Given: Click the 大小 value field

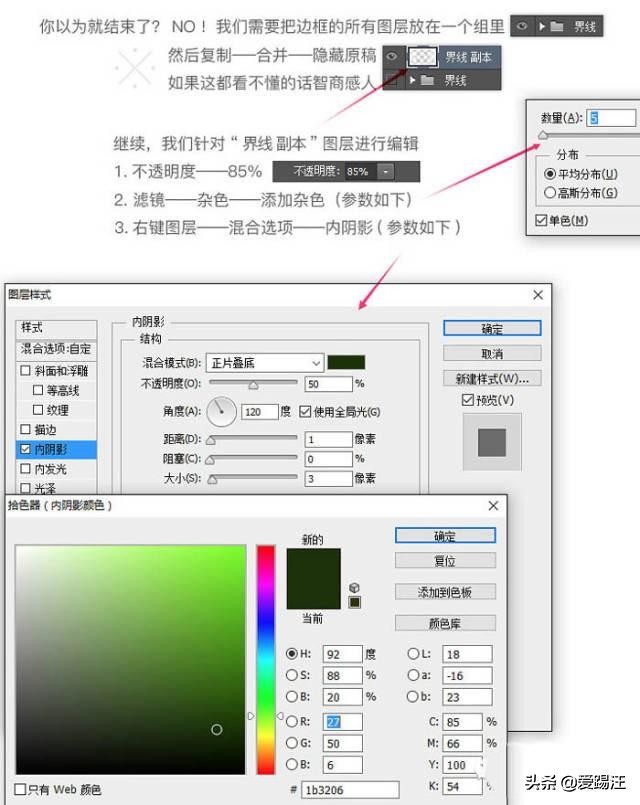Looking at the screenshot, I should pyautogui.click(x=328, y=478).
